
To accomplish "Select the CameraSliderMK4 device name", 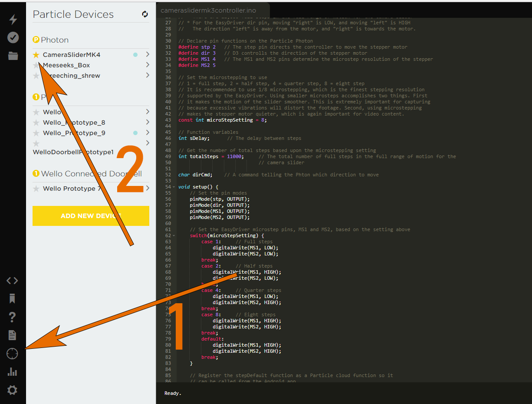I will click(x=72, y=55).
